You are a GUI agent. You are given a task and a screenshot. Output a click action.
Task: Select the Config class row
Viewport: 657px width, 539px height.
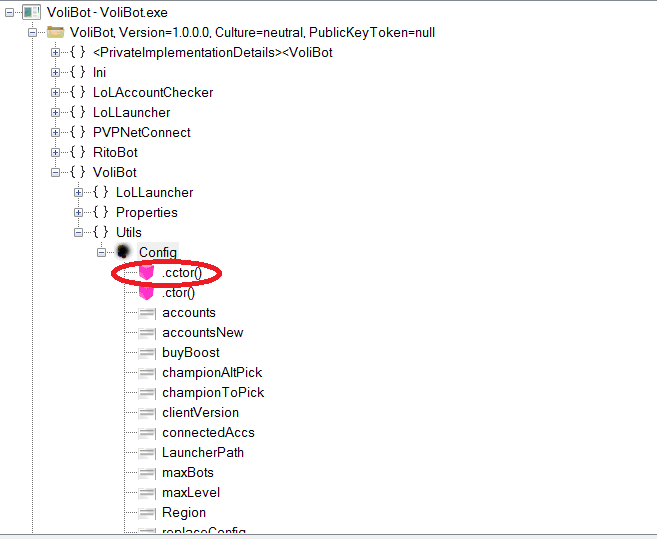pyautogui.click(x=158, y=252)
